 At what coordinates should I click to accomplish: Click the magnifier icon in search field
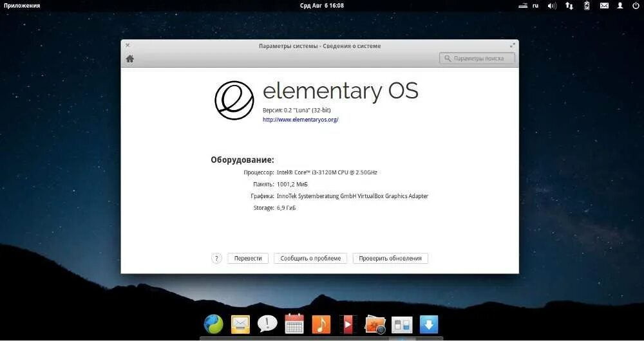[x=448, y=59]
